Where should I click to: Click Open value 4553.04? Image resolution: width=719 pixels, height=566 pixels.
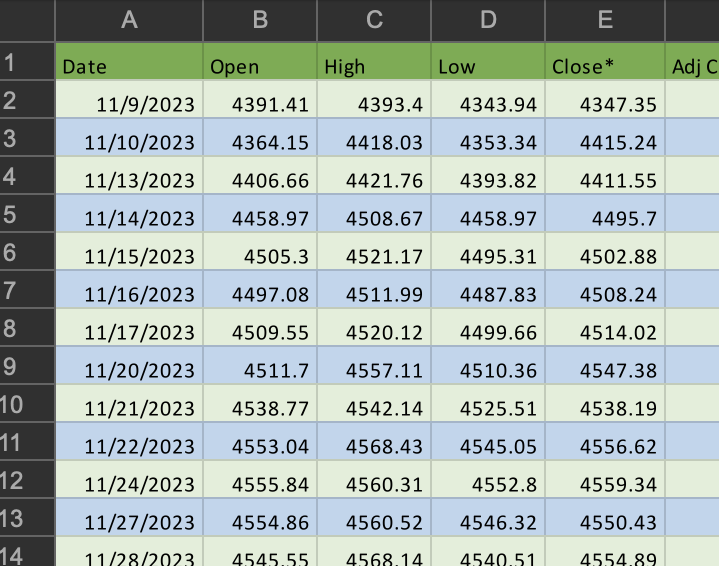tap(260, 441)
